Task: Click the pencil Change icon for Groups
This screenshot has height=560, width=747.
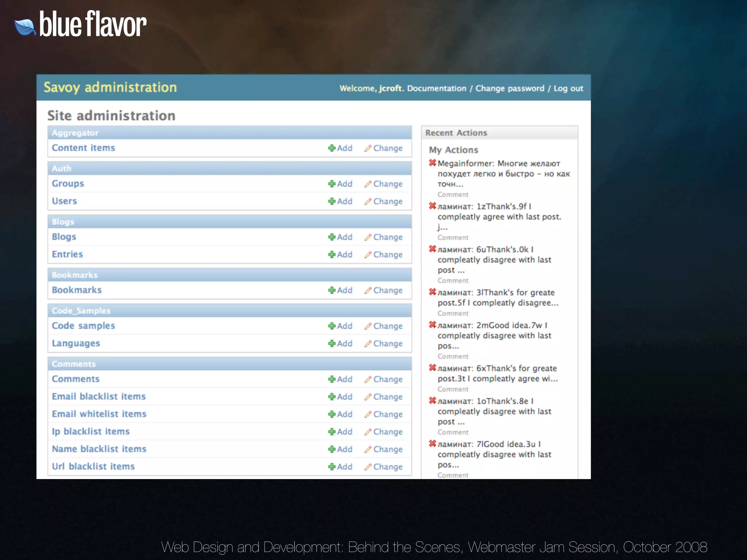Action: [368, 184]
